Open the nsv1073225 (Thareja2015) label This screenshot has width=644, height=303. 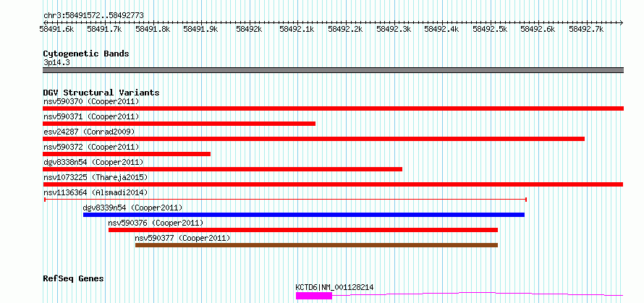click(x=96, y=177)
